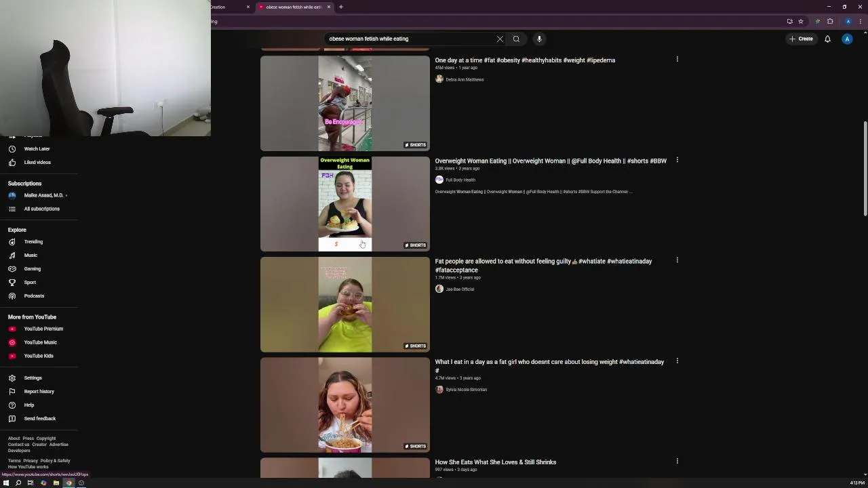This screenshot has height=488, width=868.
Task: Clear the YouTube search box text
Action: (500, 39)
